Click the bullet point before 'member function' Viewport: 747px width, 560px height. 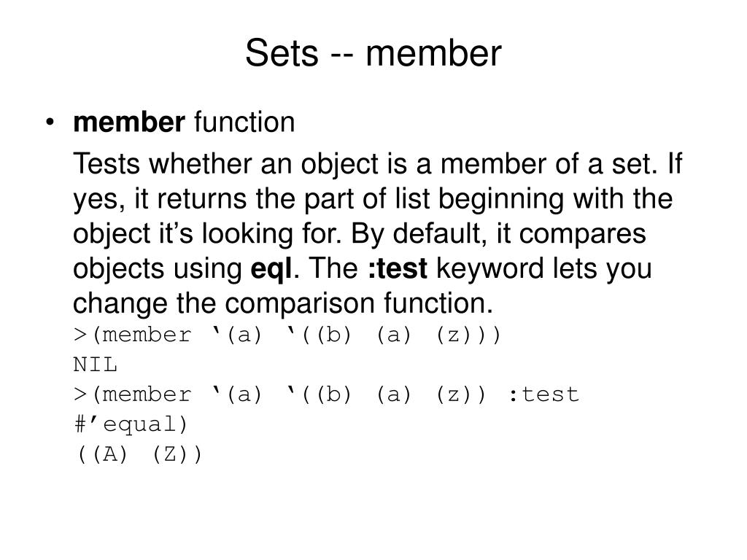(x=50, y=122)
